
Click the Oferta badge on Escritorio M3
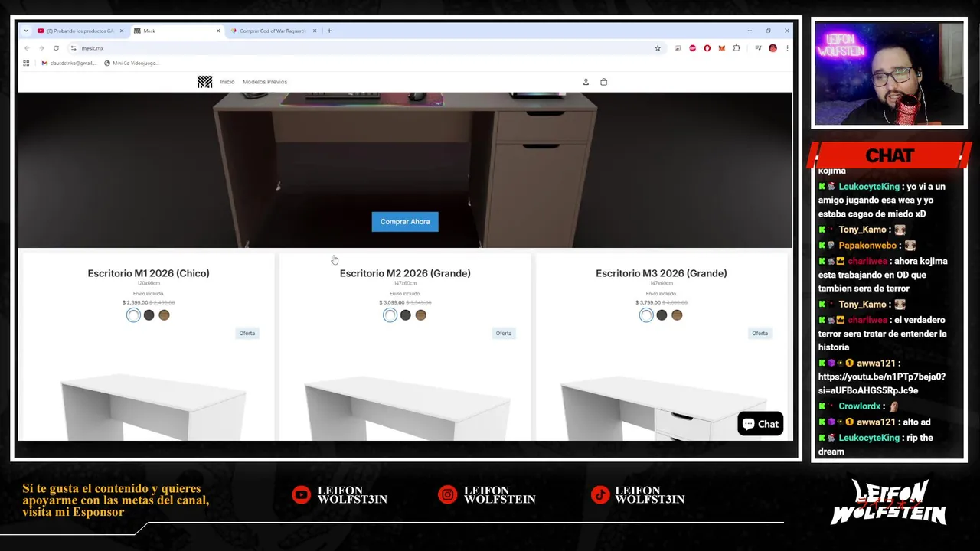tap(759, 333)
